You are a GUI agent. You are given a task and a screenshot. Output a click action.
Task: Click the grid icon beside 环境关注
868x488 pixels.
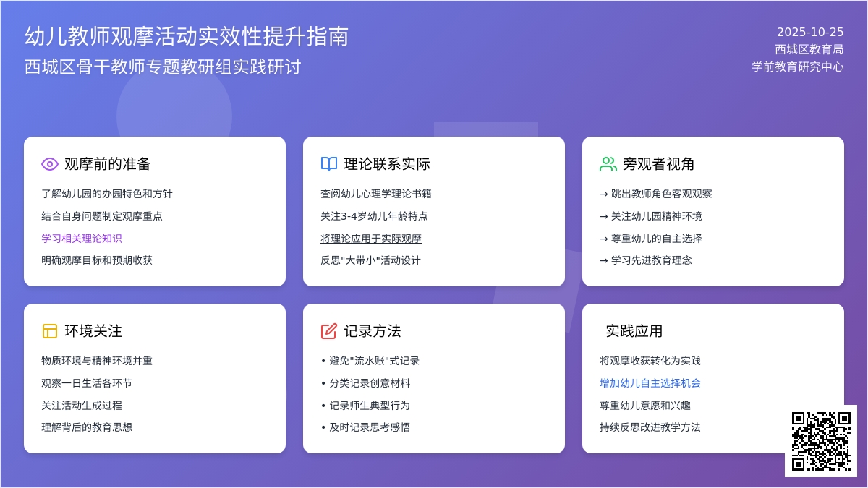coord(48,331)
